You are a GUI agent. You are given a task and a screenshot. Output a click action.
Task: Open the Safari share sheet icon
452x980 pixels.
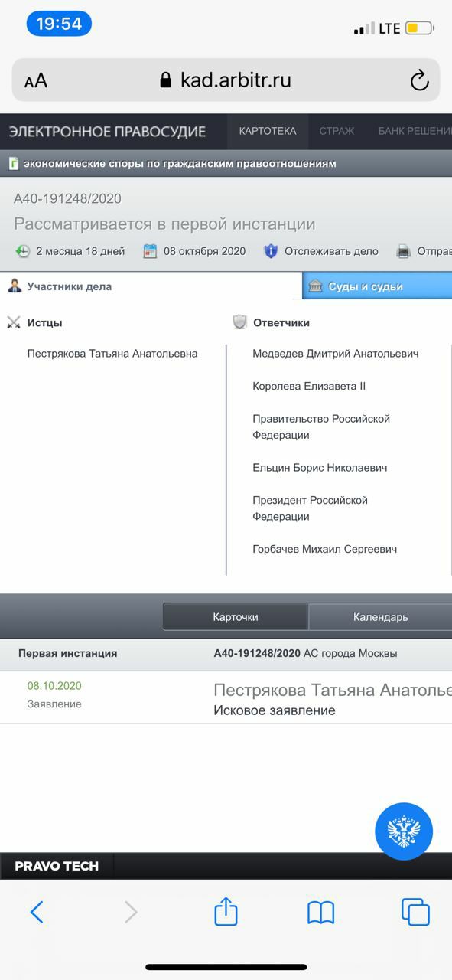226,910
